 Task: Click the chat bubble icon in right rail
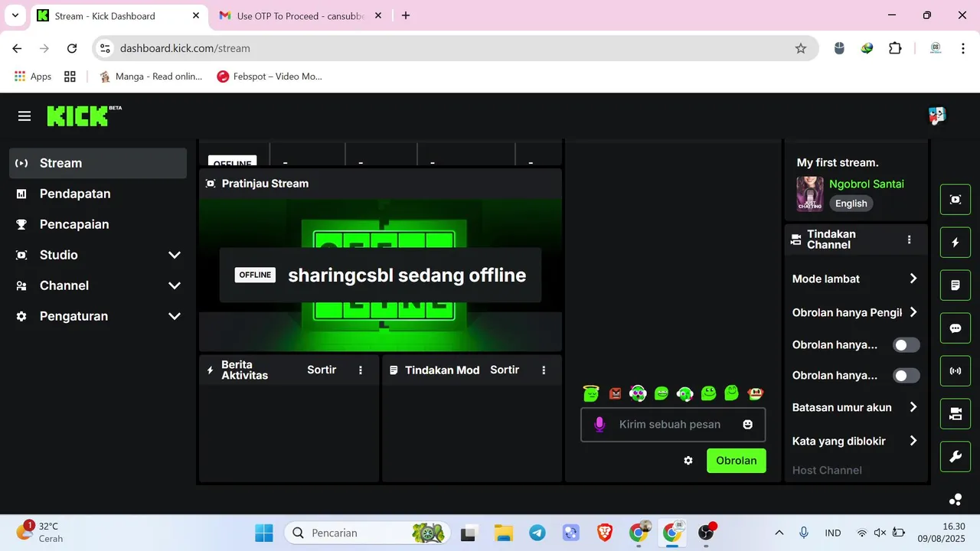tap(955, 328)
